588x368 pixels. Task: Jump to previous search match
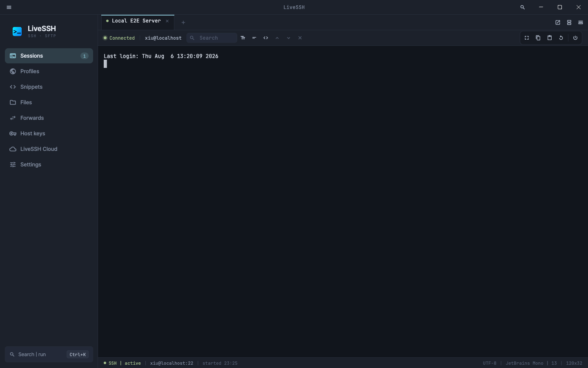point(277,38)
